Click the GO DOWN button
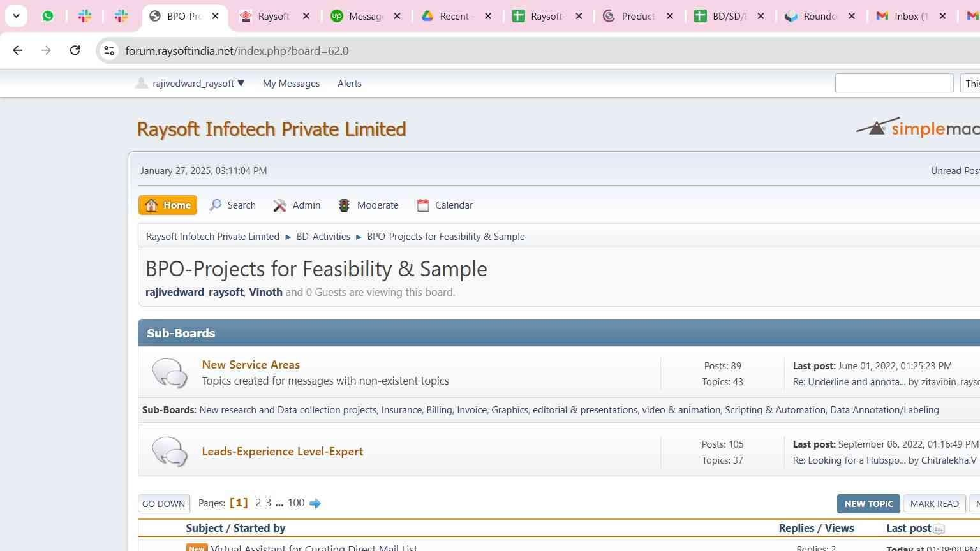 click(x=164, y=504)
